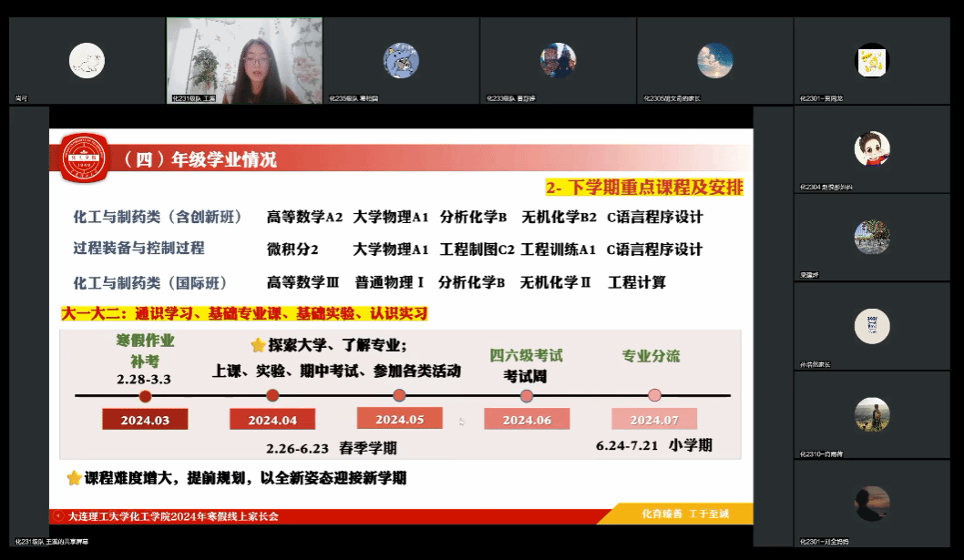964x560 pixels.
Task: Select the 化235 participant tile with blue avatar
Action: tap(401, 61)
